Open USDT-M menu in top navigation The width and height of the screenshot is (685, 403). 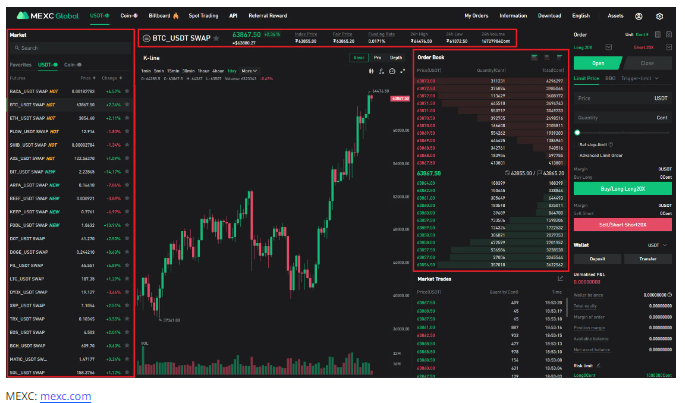coord(100,16)
